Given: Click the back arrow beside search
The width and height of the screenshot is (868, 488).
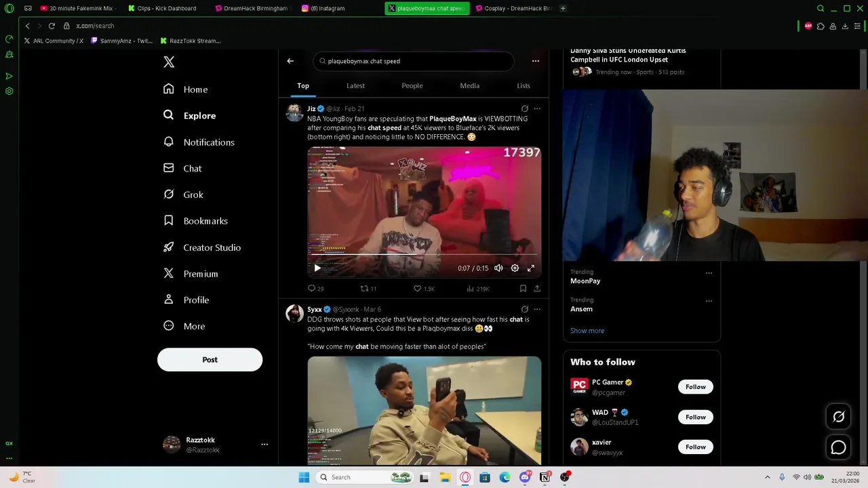Looking at the screenshot, I should (290, 61).
